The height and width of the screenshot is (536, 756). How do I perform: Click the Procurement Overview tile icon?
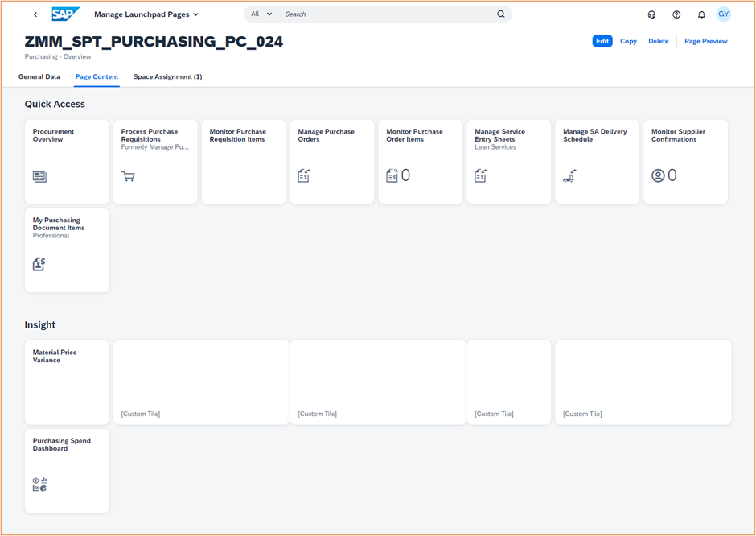click(39, 176)
